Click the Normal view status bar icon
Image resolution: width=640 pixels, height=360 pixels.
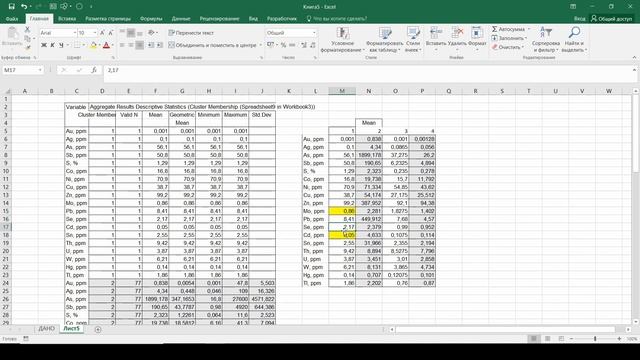click(x=533, y=339)
